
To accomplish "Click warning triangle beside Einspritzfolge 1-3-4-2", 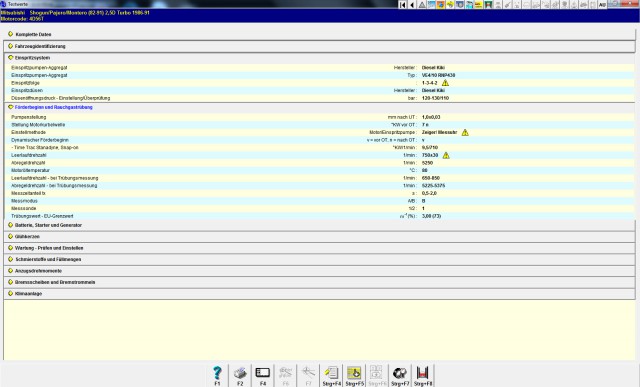I will 445,83.
